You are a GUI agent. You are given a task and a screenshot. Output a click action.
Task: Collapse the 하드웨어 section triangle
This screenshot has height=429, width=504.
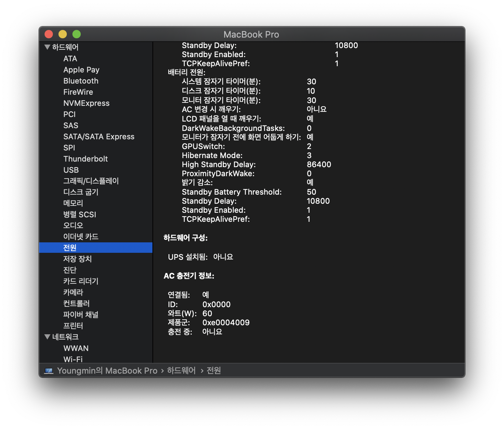click(x=48, y=47)
